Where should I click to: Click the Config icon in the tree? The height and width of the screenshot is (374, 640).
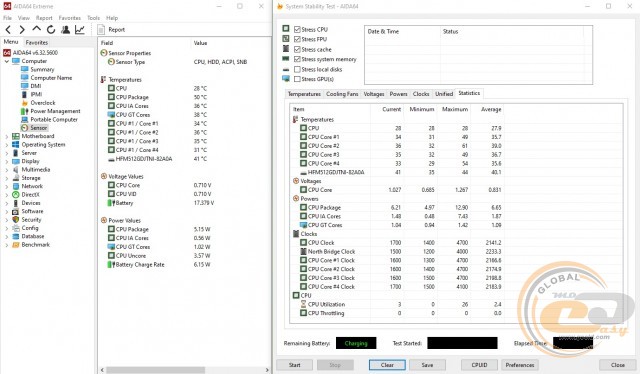pos(16,228)
